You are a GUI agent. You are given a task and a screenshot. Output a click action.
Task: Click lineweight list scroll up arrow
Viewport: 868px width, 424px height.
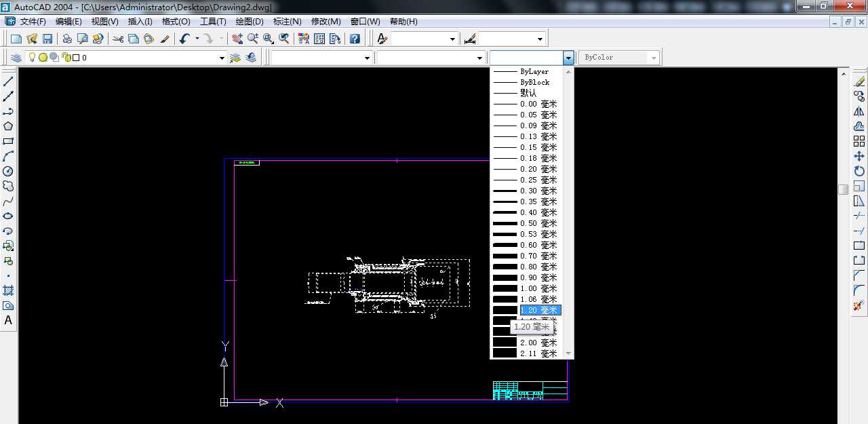click(x=569, y=71)
